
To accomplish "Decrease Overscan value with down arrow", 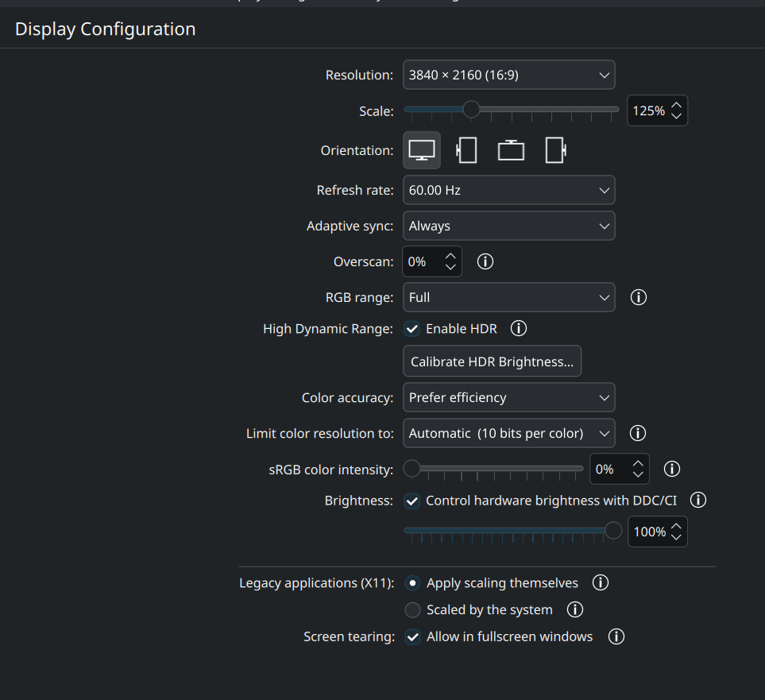I will click(450, 267).
